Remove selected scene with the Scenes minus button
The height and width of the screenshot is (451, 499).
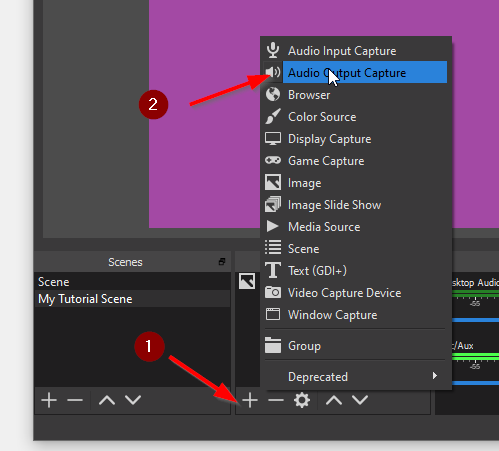pos(75,400)
